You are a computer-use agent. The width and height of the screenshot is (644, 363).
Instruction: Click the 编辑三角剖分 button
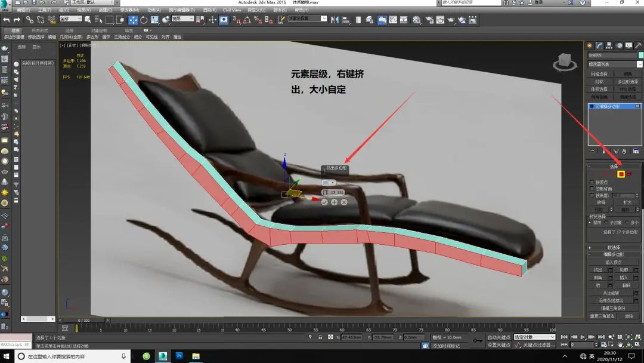click(x=614, y=308)
